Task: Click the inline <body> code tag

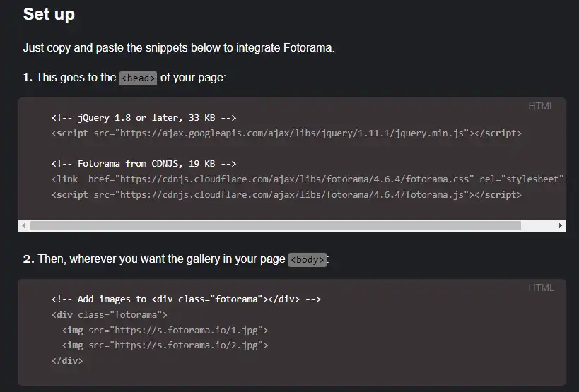Action: tap(308, 260)
